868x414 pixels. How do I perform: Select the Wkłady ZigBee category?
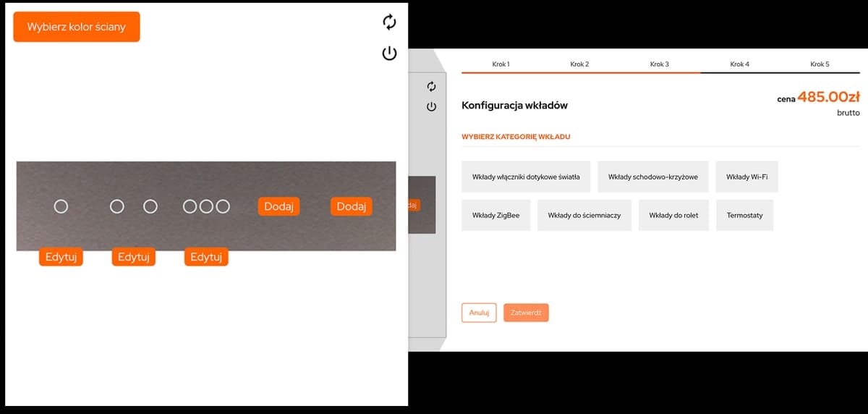(495, 216)
